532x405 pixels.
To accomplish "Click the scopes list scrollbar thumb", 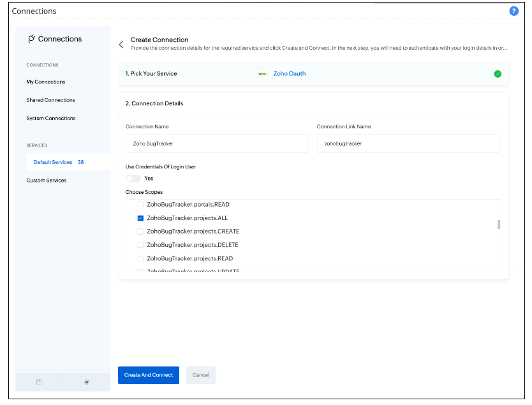I will tap(498, 224).
